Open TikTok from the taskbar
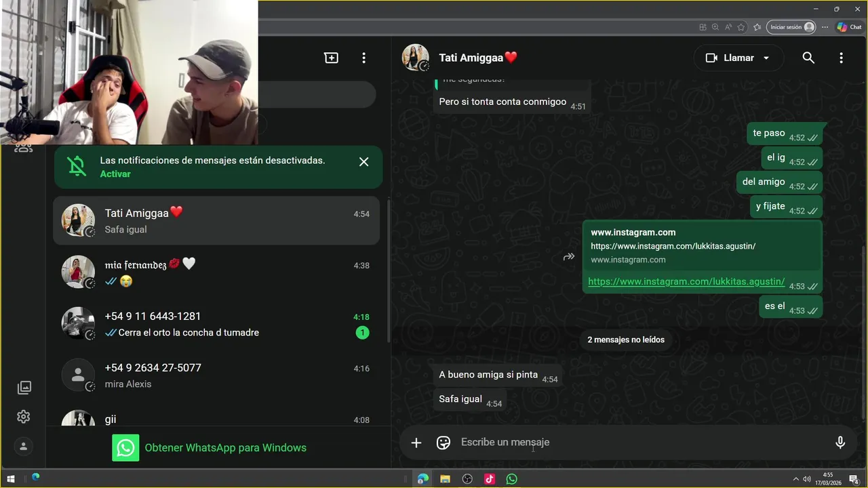 point(490,479)
